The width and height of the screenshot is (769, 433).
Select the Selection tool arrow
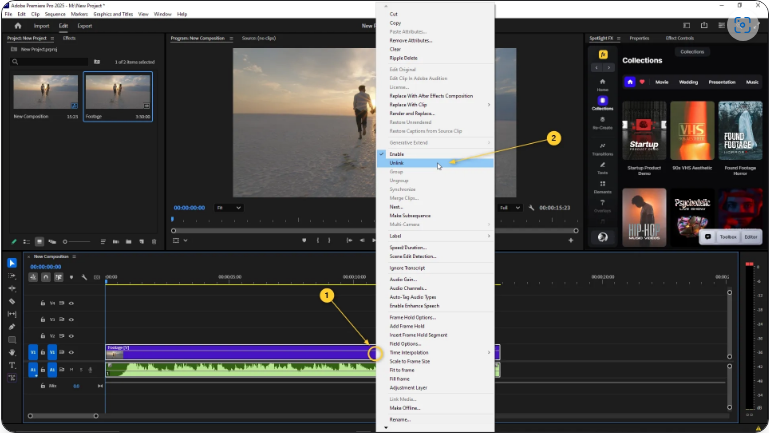coord(12,263)
